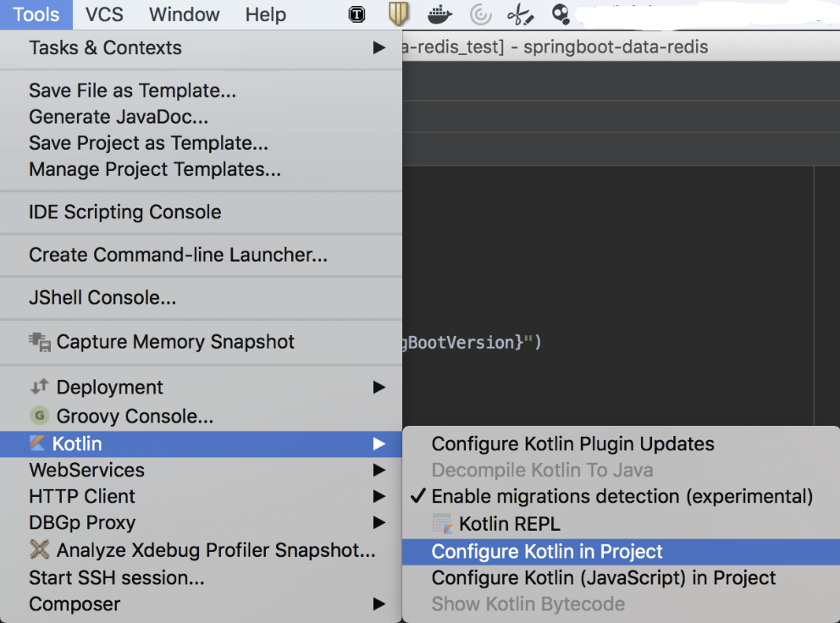Expand the Deployment submenu arrow
Screen dimensions: 840x623
coord(379,387)
